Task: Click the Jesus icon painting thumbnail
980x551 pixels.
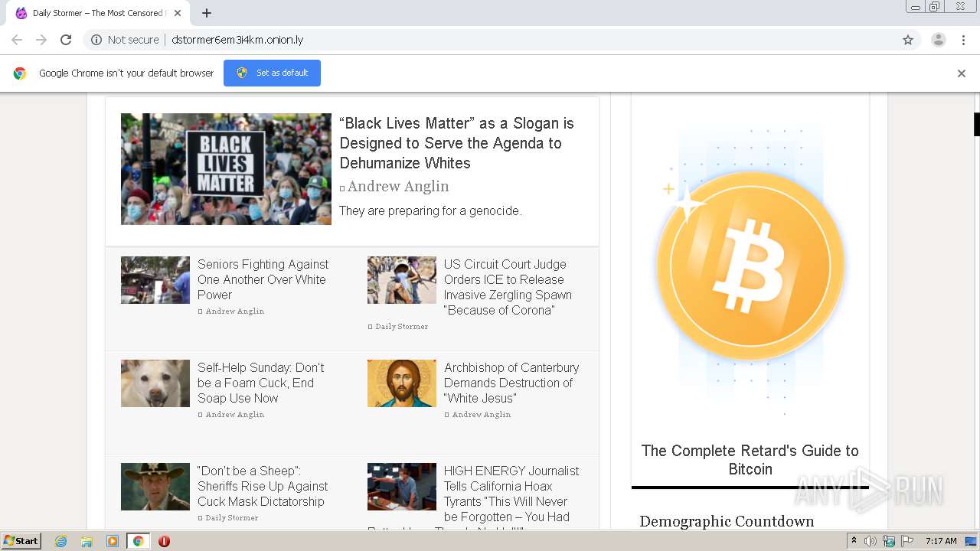Action: coord(402,383)
